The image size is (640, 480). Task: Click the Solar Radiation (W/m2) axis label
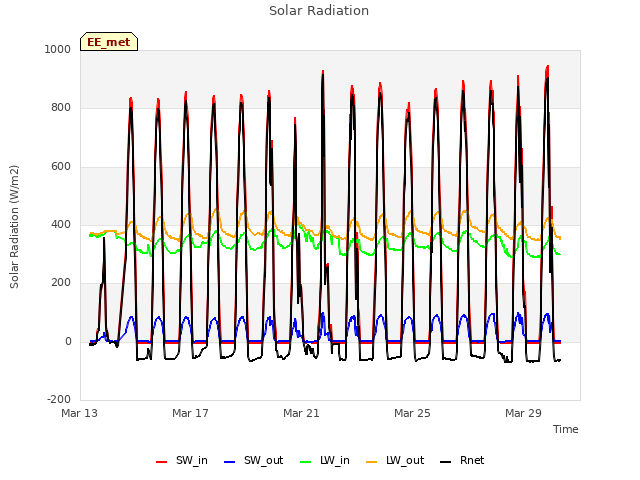pos(14,227)
